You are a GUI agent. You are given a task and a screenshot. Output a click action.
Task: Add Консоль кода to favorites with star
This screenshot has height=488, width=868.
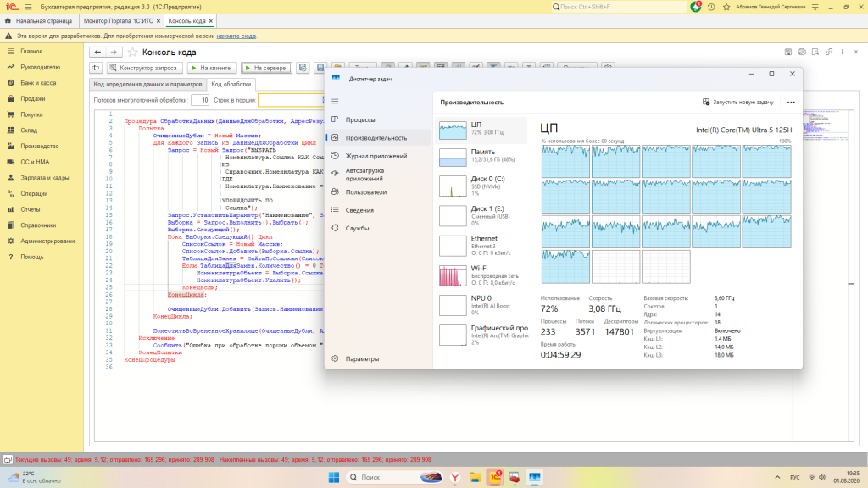coord(132,52)
